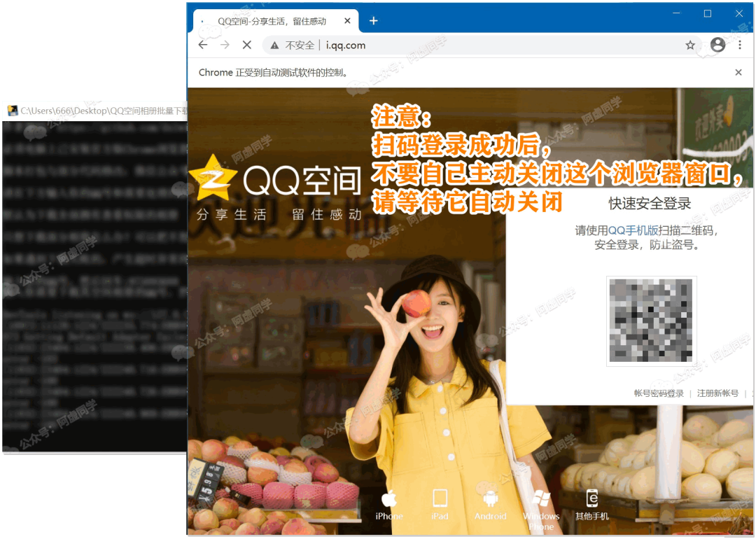
Task: Select the iPhone download icon
Action: pyautogui.click(x=389, y=499)
